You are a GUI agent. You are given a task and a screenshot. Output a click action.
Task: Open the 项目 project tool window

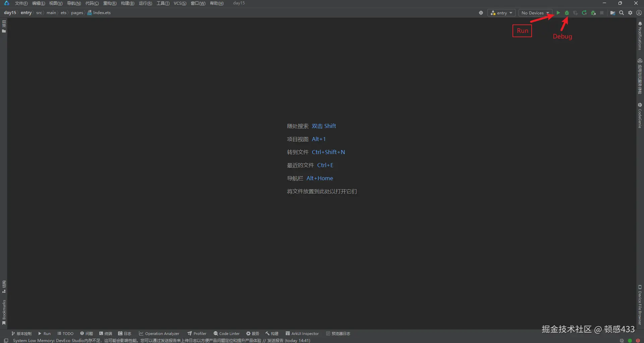[4, 26]
